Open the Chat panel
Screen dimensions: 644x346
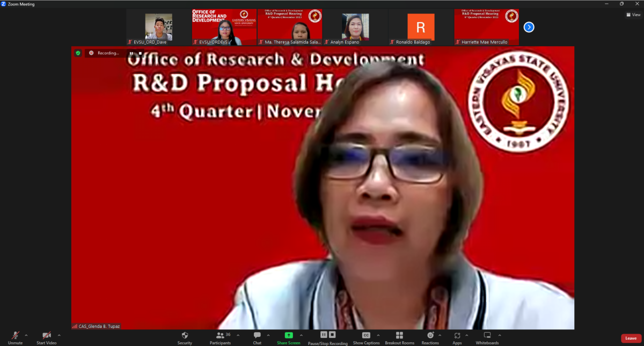(257, 335)
